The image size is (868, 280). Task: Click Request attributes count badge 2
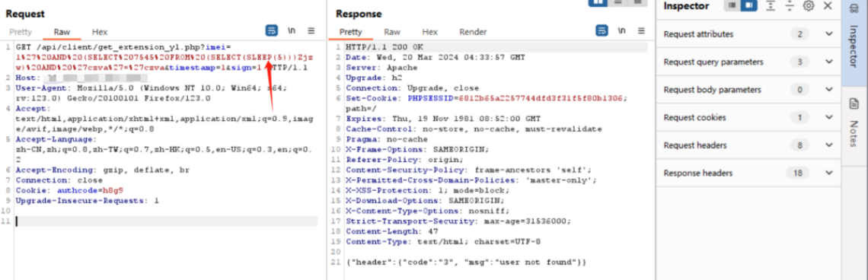click(x=799, y=34)
